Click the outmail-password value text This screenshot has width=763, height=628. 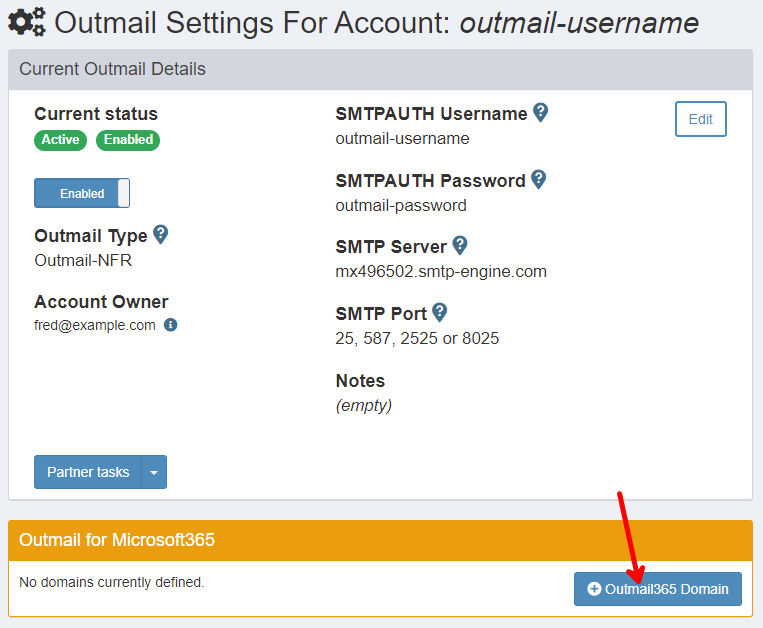point(401,205)
